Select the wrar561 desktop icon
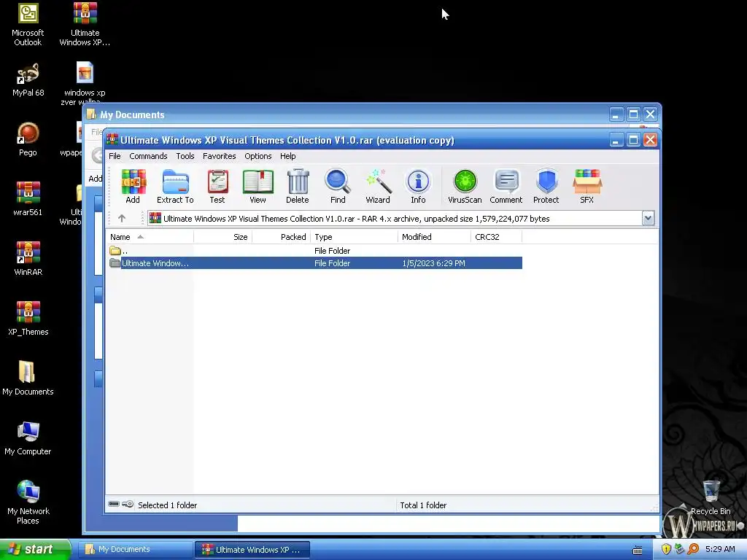747x560 pixels. point(28,199)
